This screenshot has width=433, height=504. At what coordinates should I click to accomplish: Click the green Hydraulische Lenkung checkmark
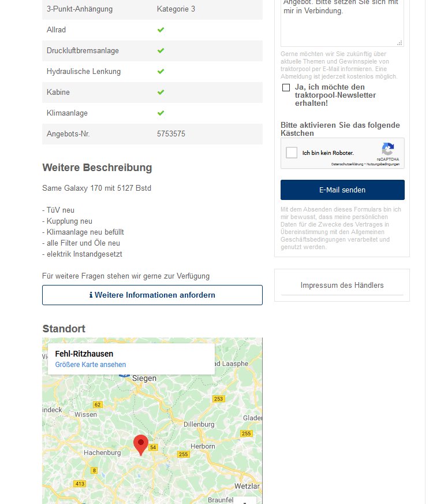(x=161, y=72)
